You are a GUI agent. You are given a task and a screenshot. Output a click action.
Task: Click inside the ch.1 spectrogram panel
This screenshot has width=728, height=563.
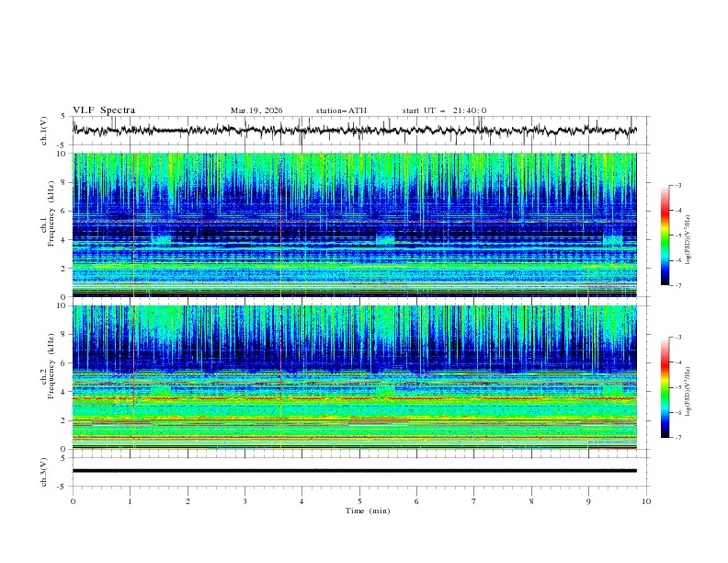click(x=355, y=224)
